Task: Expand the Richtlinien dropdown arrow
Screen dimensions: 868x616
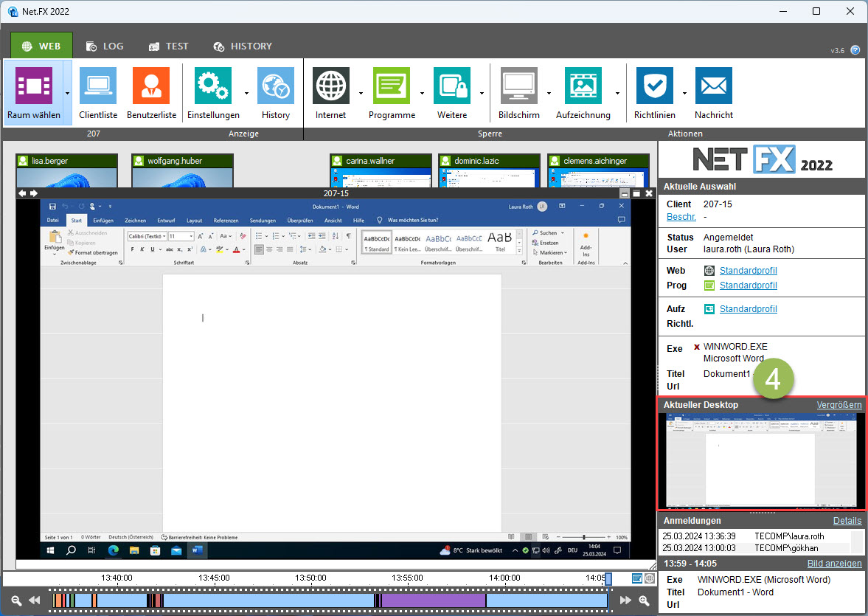Action: [x=684, y=93]
